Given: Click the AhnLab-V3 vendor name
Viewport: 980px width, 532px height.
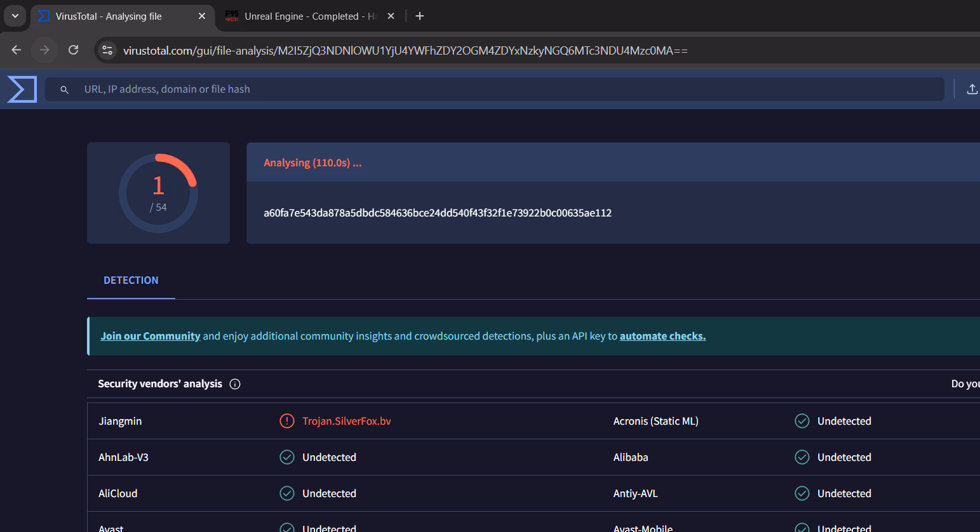Looking at the screenshot, I should click(123, 457).
